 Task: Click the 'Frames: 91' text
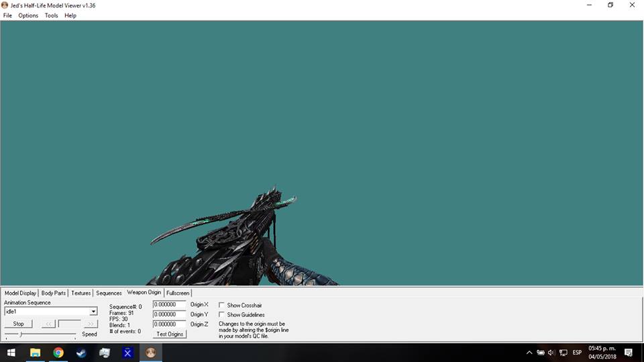pos(121,313)
